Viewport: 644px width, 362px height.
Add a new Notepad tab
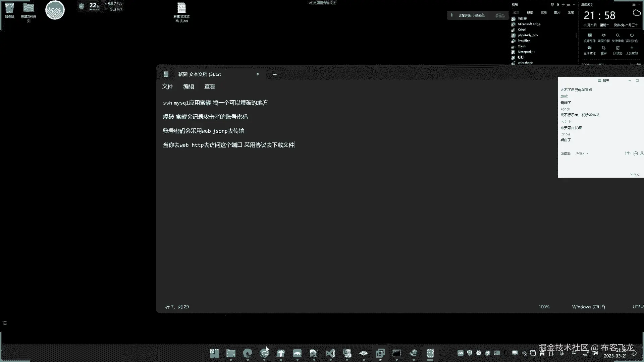pos(275,74)
